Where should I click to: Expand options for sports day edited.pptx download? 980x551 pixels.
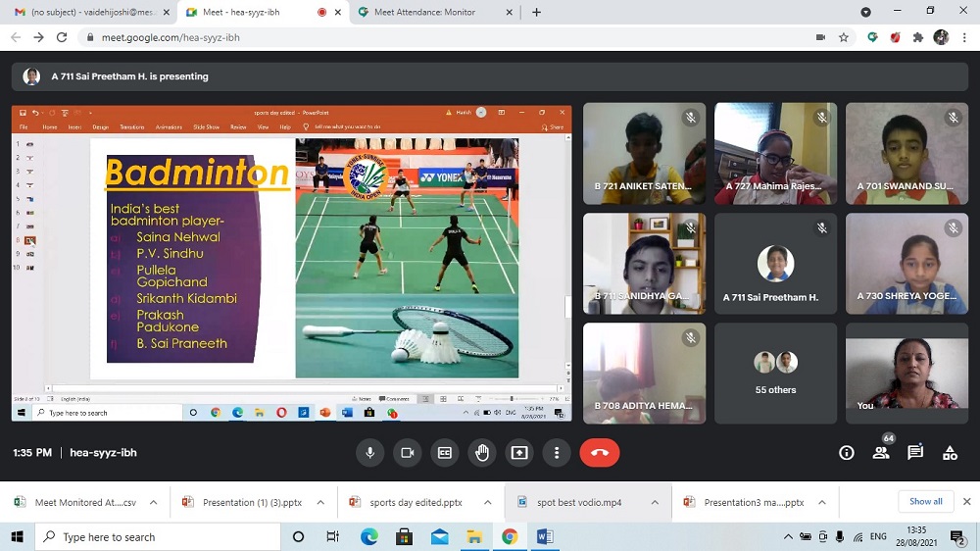coord(488,502)
